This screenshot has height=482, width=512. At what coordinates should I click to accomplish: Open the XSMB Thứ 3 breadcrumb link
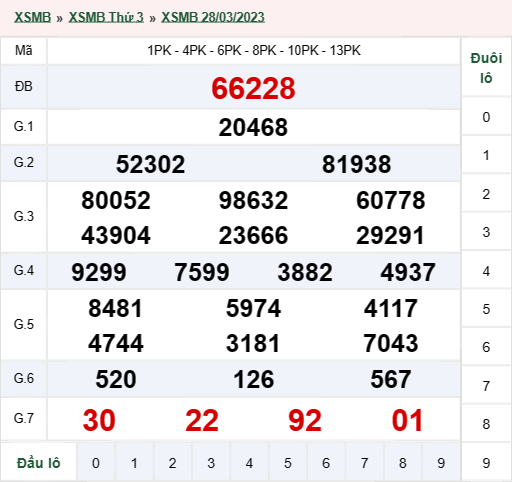tap(106, 17)
